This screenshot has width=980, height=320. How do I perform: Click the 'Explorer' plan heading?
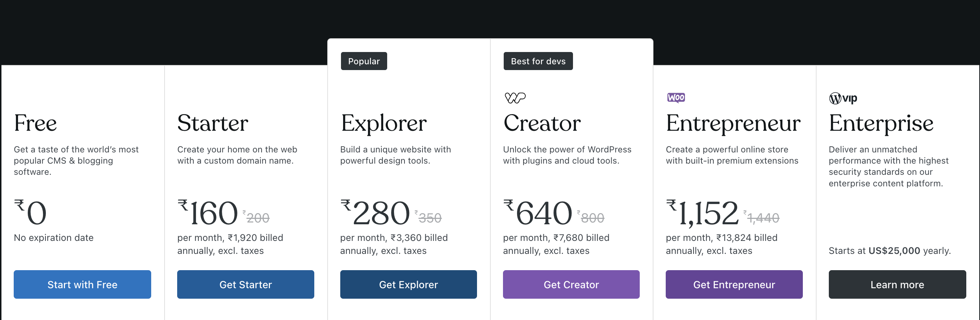pyautogui.click(x=384, y=123)
